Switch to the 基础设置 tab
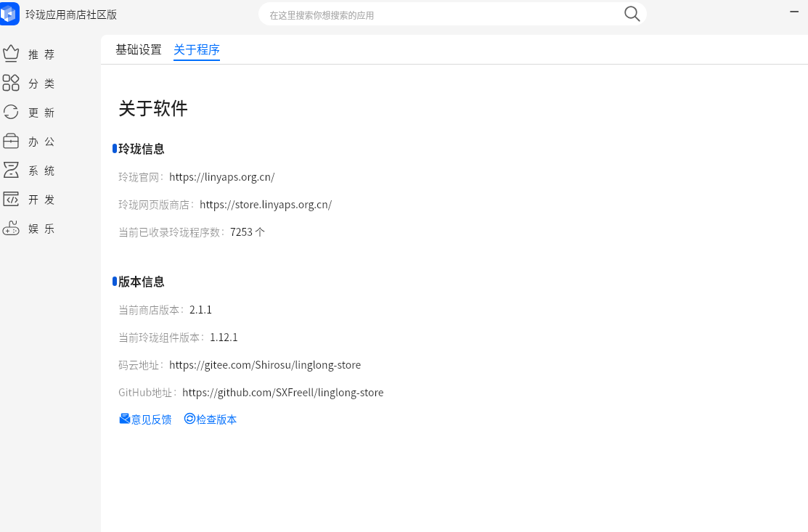 [138, 50]
